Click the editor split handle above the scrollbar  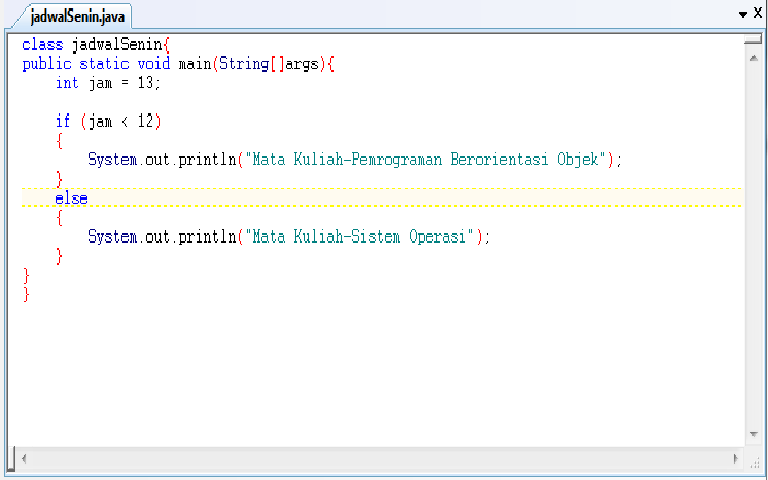click(x=753, y=39)
